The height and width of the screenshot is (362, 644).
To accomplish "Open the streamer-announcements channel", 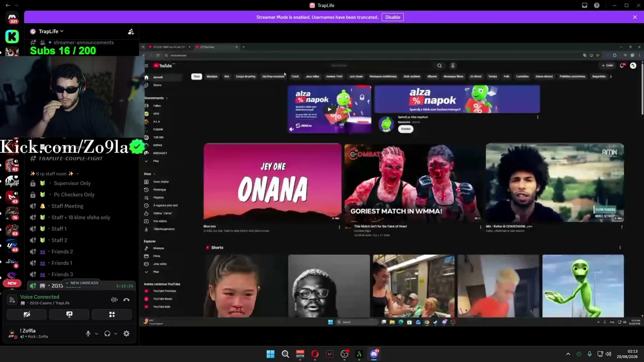I will (84, 42).
